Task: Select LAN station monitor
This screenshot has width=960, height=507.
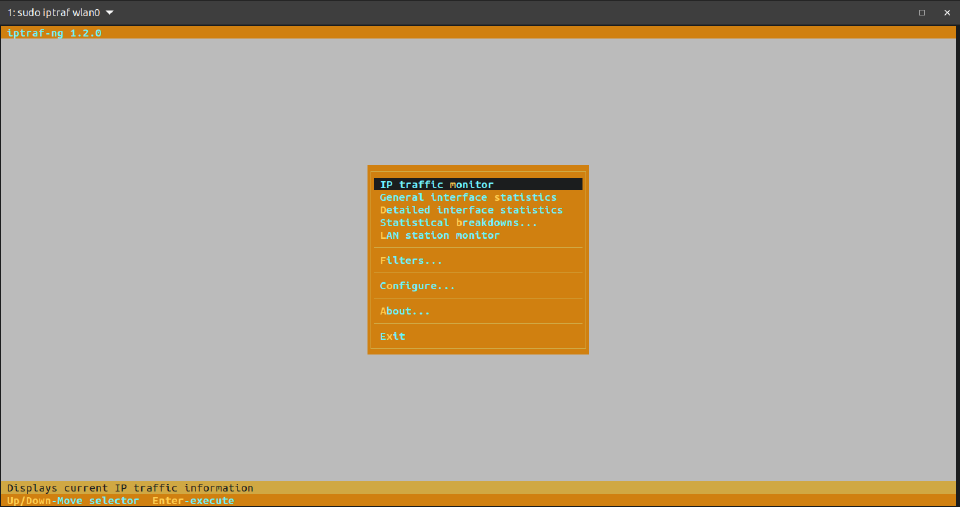Action: point(439,236)
